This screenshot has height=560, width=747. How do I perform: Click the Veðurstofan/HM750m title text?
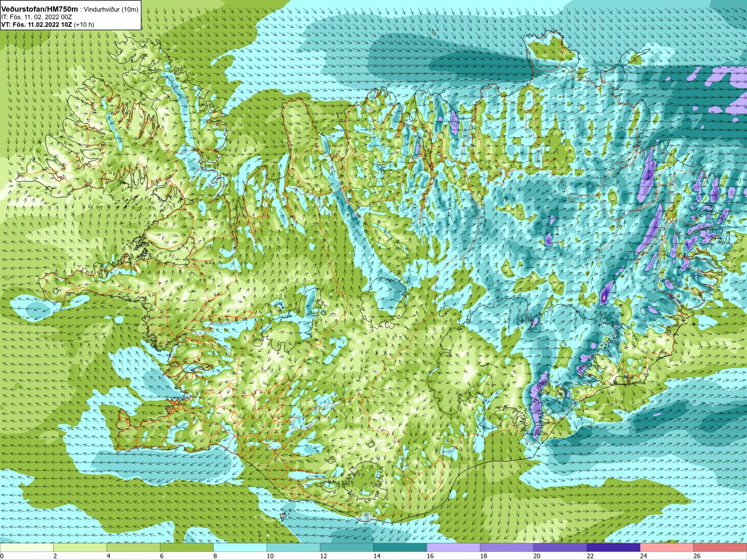[40, 9]
